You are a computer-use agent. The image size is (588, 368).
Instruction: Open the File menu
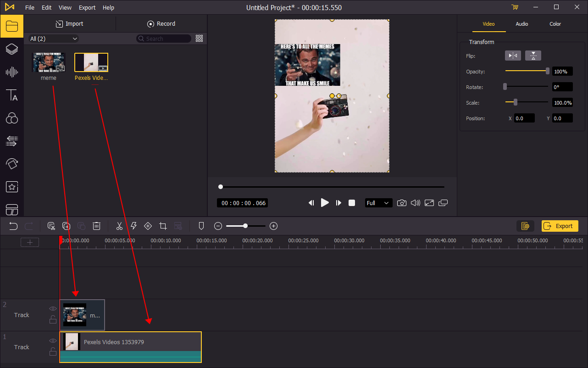click(30, 7)
